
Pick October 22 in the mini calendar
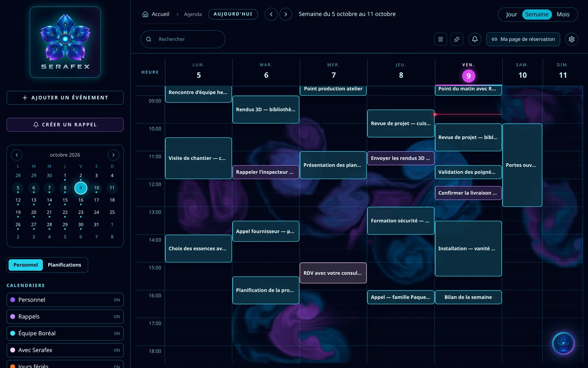[65, 213]
